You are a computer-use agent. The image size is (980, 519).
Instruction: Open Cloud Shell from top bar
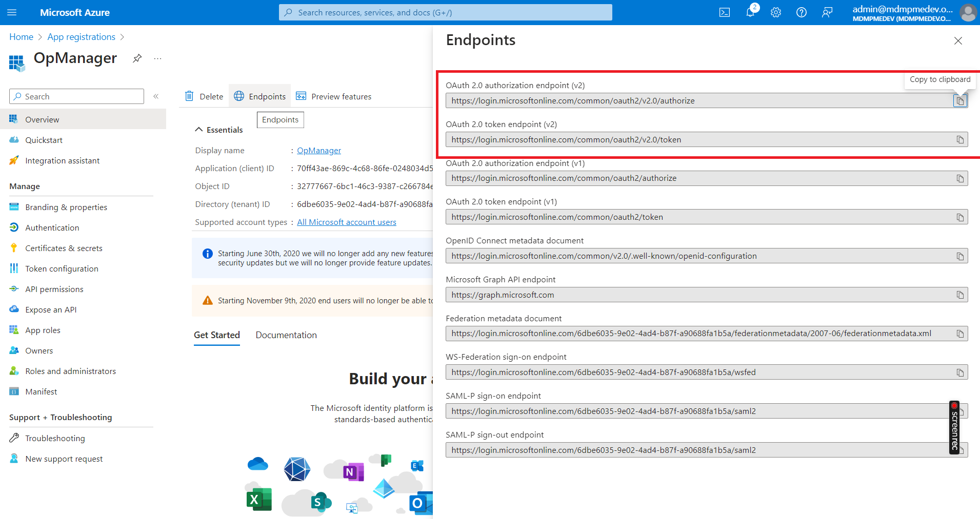pyautogui.click(x=725, y=12)
